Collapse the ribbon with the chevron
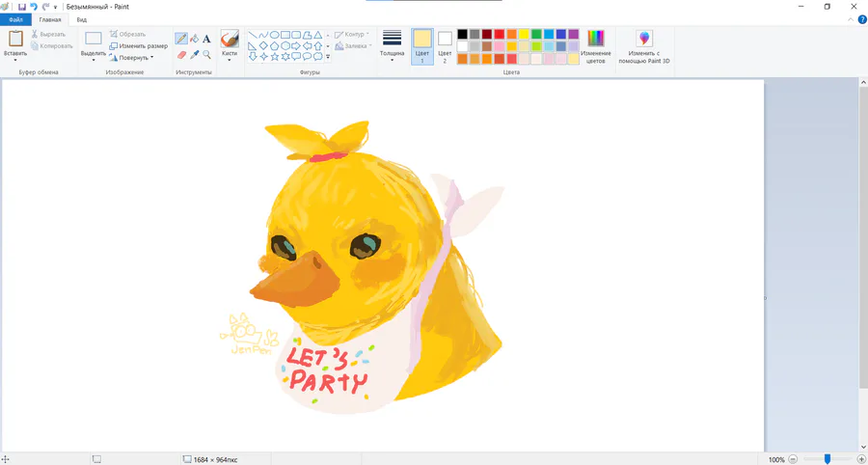This screenshot has width=868, height=465. [851, 19]
